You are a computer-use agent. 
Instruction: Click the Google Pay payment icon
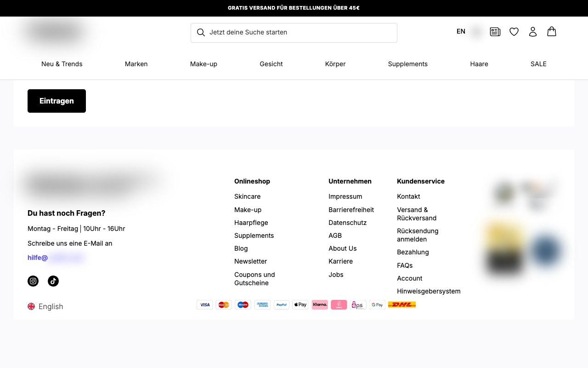[377, 305]
